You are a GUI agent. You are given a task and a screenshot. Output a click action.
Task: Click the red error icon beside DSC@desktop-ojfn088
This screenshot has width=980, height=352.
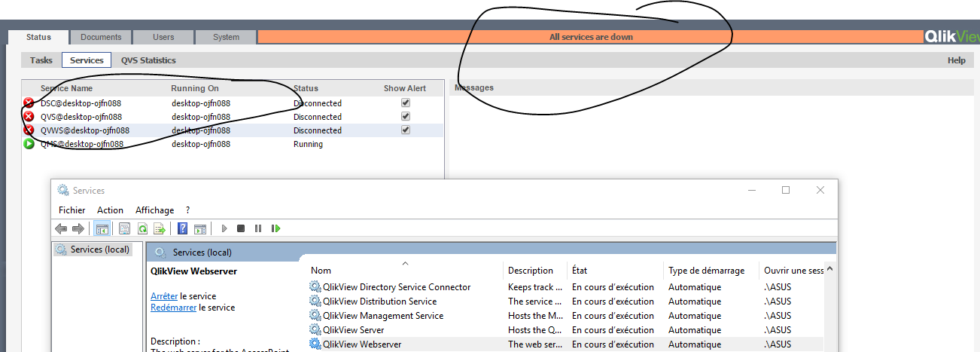[x=29, y=103]
